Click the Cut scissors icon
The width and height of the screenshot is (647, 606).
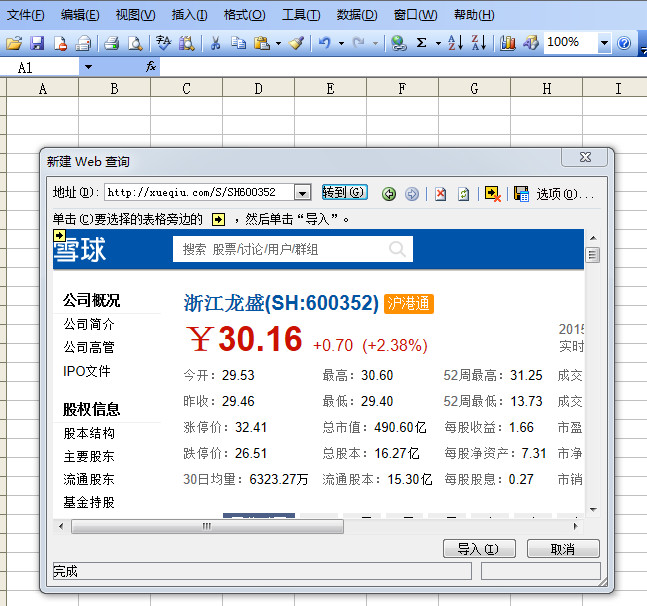click(x=215, y=42)
